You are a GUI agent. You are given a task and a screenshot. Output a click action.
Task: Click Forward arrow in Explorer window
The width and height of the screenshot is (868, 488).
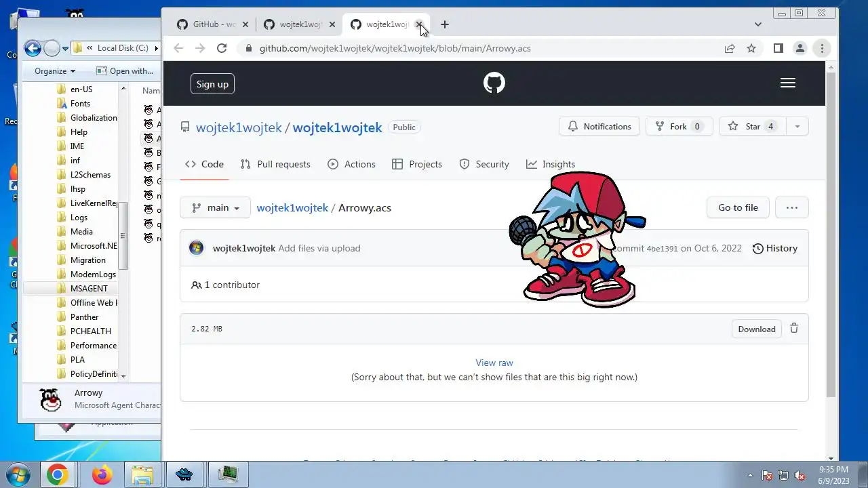point(52,48)
